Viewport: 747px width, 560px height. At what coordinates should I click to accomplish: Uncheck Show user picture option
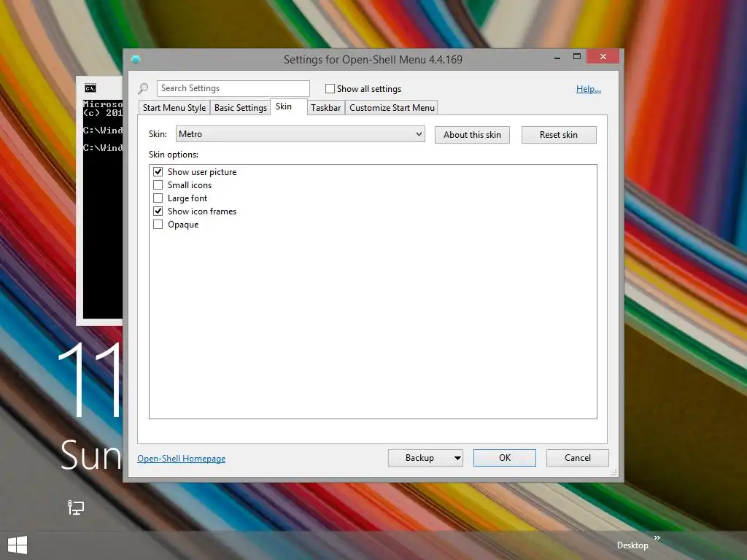coord(158,171)
